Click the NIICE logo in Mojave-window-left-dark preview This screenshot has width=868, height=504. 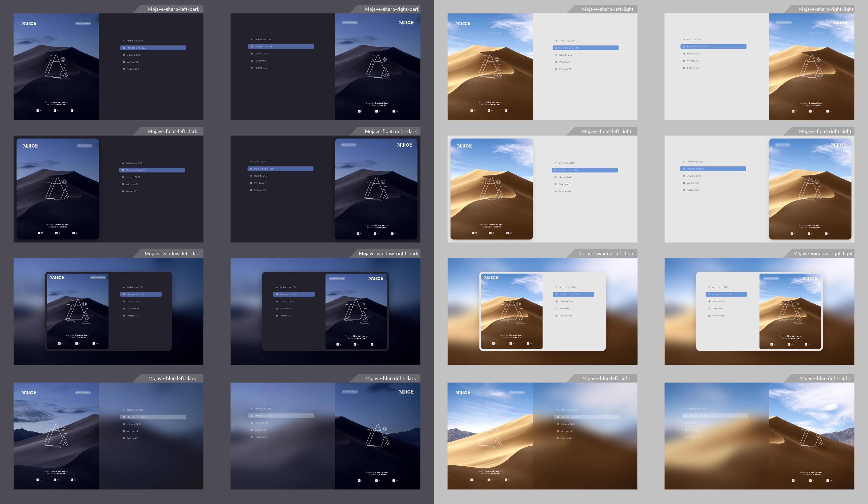tap(57, 278)
